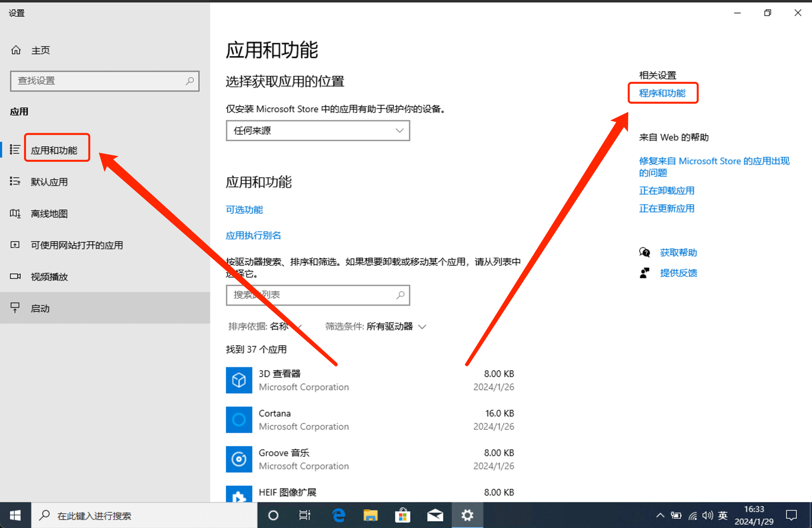The image size is (812, 528).
Task: Click the 启动 startup icon
Action: (x=15, y=307)
